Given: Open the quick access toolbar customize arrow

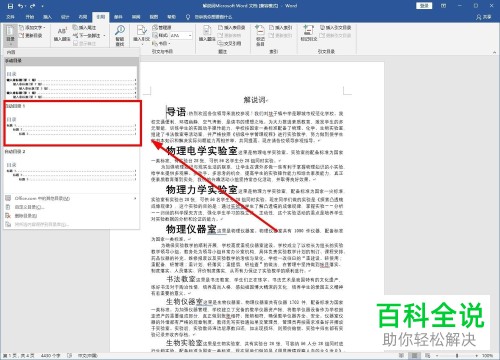Looking at the screenshot, I should click(42, 6).
